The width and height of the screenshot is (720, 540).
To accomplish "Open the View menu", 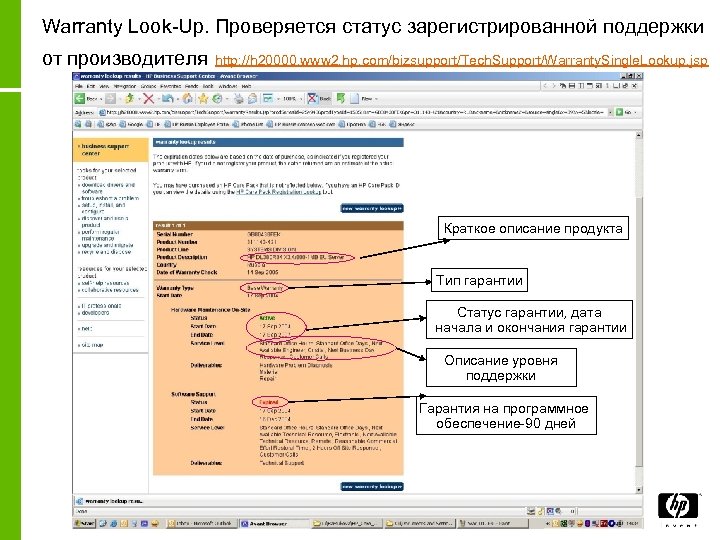I will tap(104, 86).
